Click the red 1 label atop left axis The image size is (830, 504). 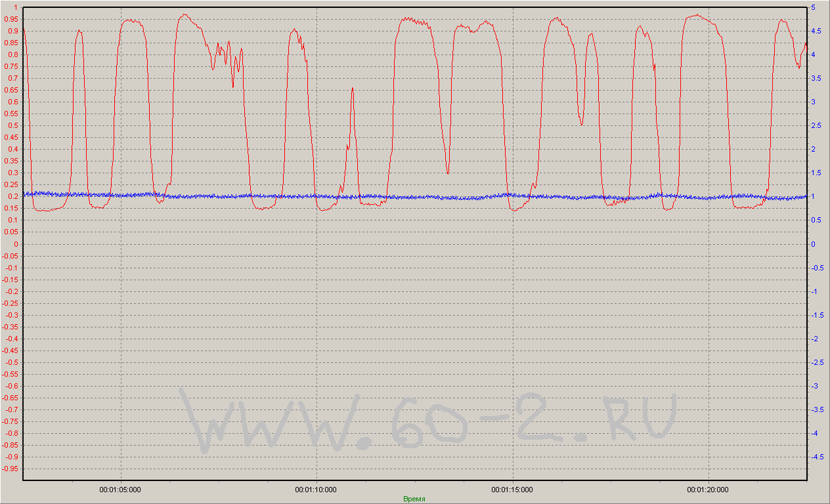pyautogui.click(x=15, y=7)
